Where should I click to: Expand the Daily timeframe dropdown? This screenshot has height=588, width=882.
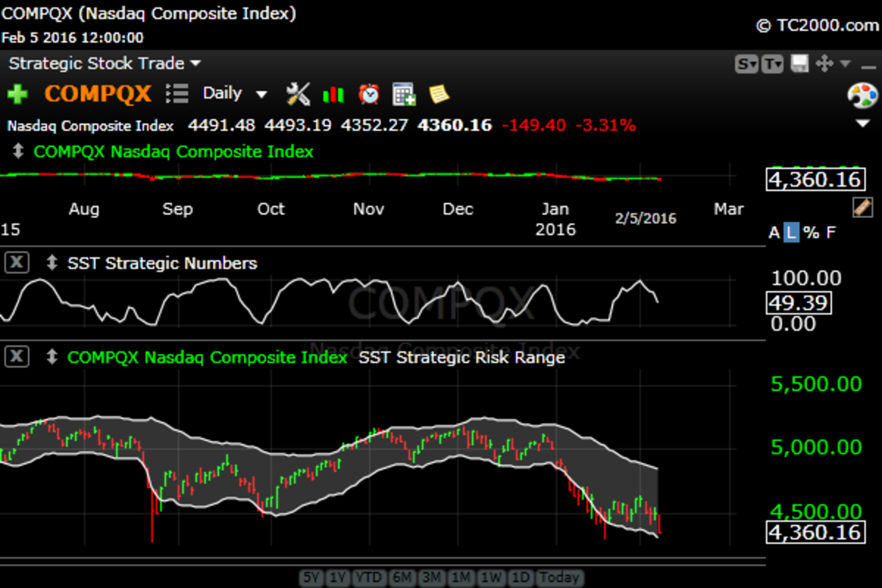point(261,94)
